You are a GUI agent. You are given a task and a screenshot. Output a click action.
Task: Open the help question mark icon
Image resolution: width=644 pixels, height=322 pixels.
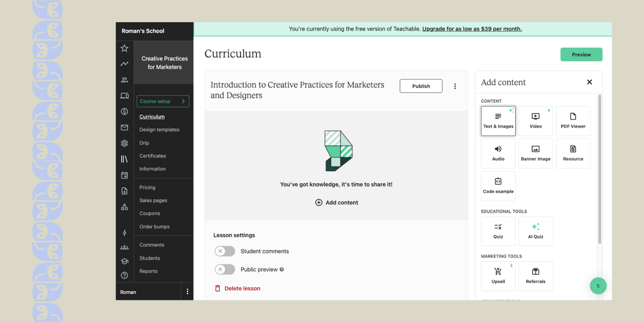pos(124,275)
